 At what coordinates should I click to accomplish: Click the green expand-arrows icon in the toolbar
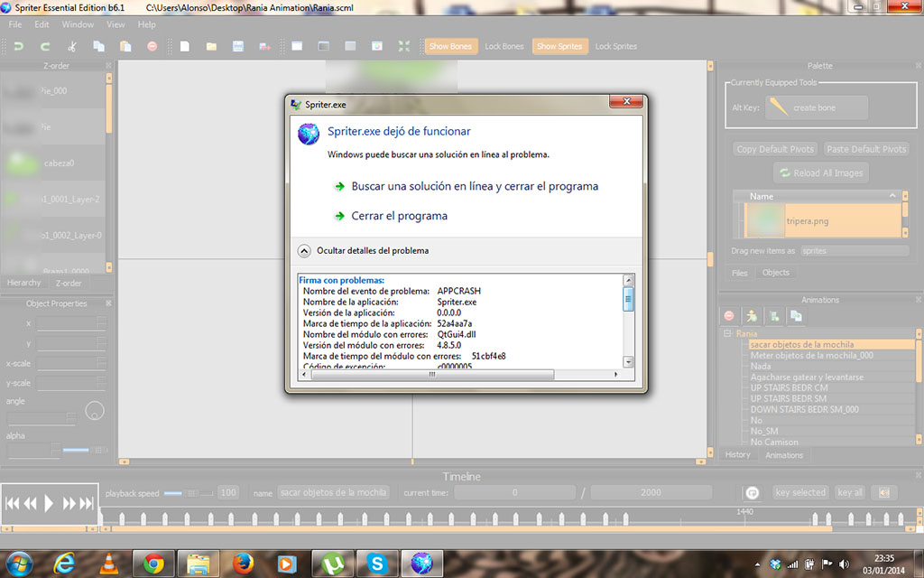403,46
